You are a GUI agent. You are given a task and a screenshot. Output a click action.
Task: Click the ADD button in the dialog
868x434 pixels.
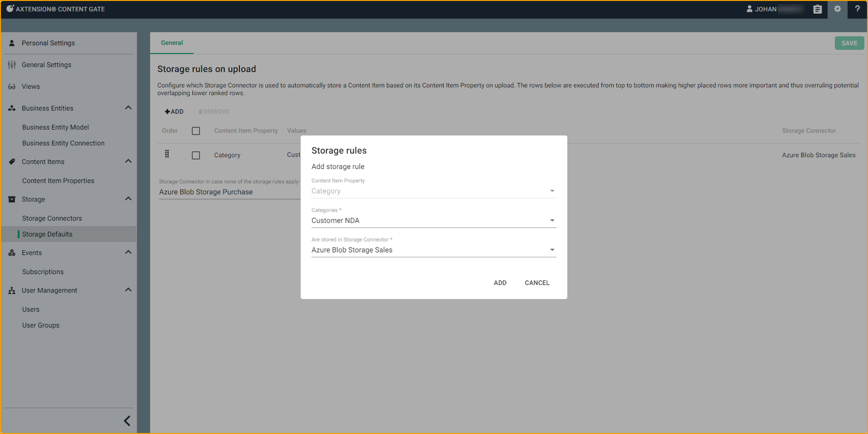tap(500, 283)
